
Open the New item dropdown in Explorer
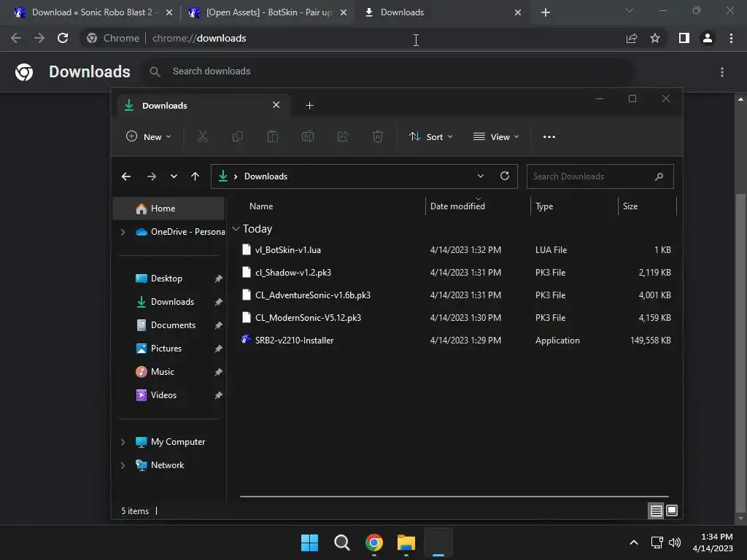[148, 136]
